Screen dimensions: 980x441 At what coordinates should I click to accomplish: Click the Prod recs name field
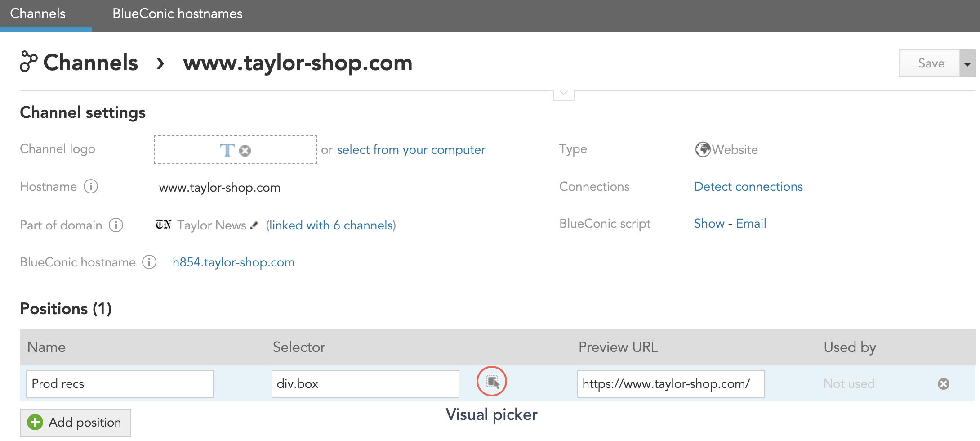(120, 384)
